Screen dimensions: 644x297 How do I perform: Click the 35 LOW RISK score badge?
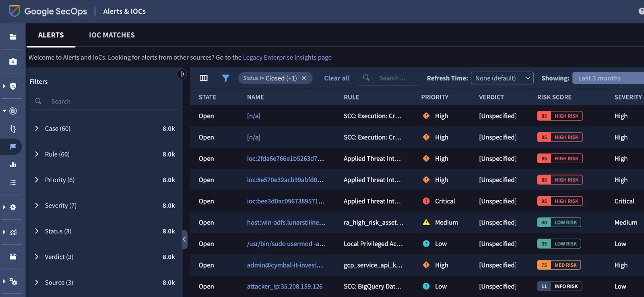coord(559,243)
